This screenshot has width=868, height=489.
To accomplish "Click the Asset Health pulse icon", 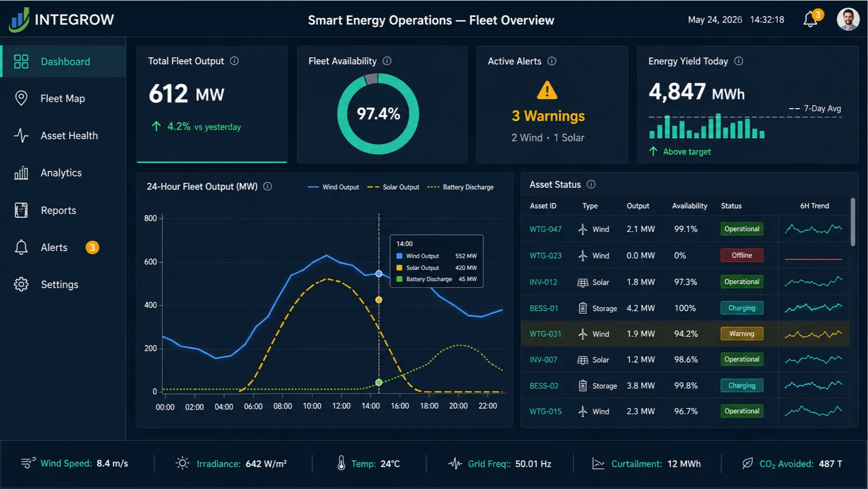I will [21, 136].
